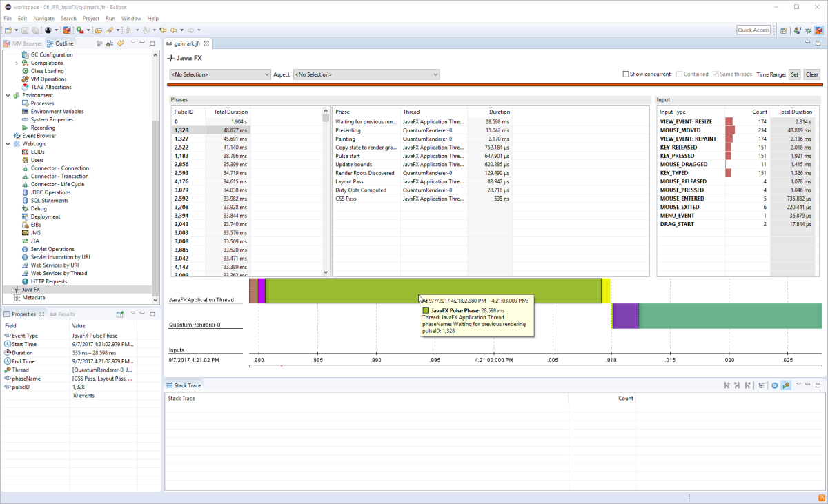Open the Window menu
The height and width of the screenshot is (504, 828).
coord(131,19)
